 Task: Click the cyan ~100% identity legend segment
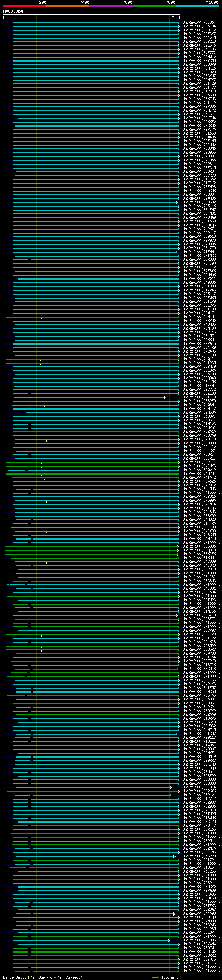[197, 6]
